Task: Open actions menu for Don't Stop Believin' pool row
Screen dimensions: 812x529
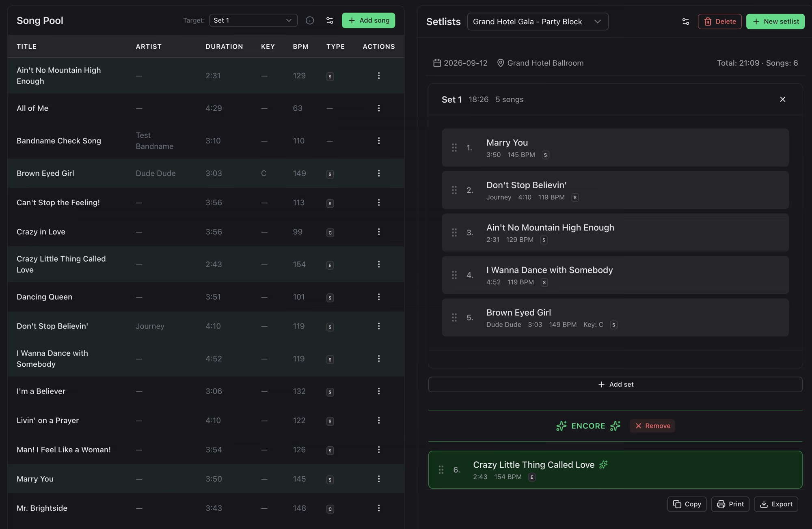Action: click(379, 326)
